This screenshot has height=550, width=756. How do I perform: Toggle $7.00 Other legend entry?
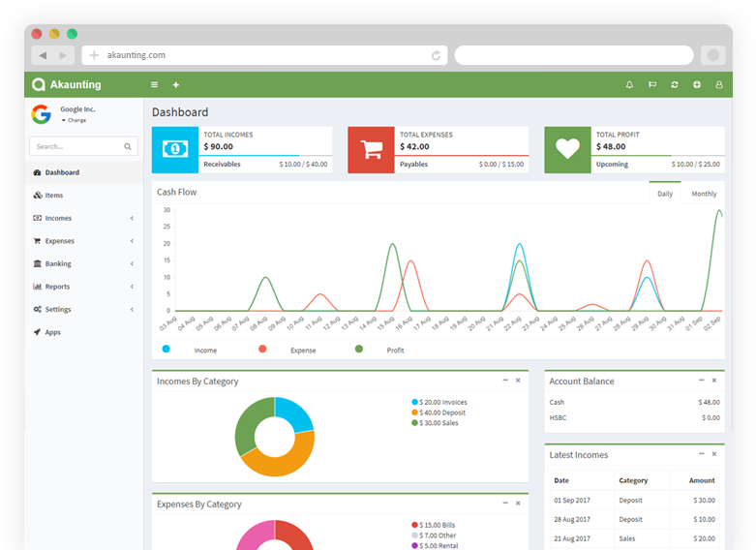point(434,535)
